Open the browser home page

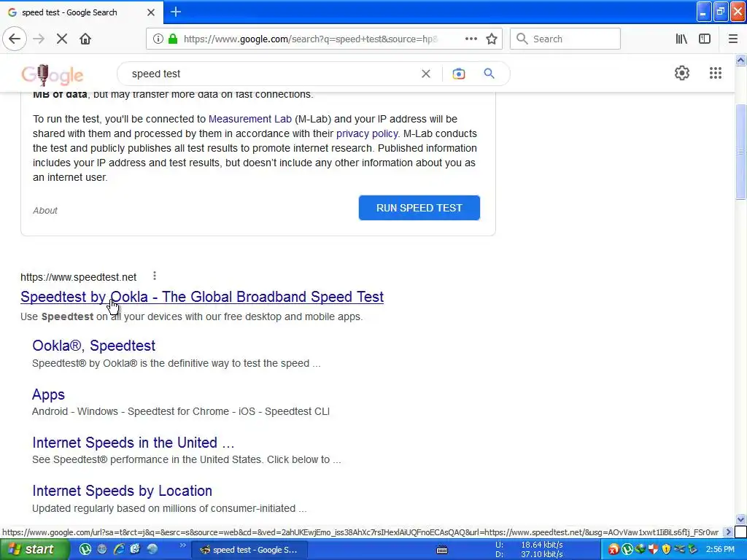click(85, 39)
